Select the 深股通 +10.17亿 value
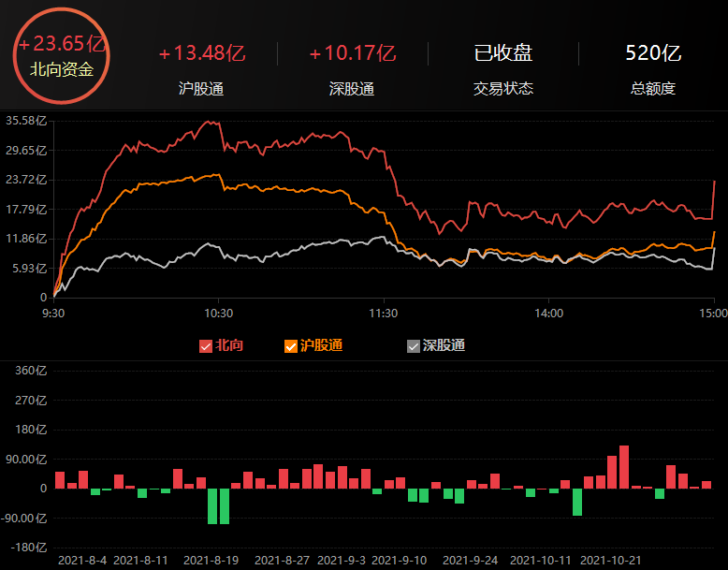728x570 pixels. coord(352,53)
